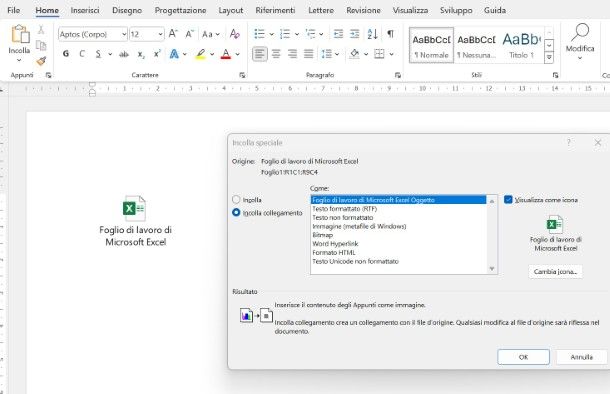The height and width of the screenshot is (394, 610).
Task: Expand styles gallery more button
Action: 549,58
